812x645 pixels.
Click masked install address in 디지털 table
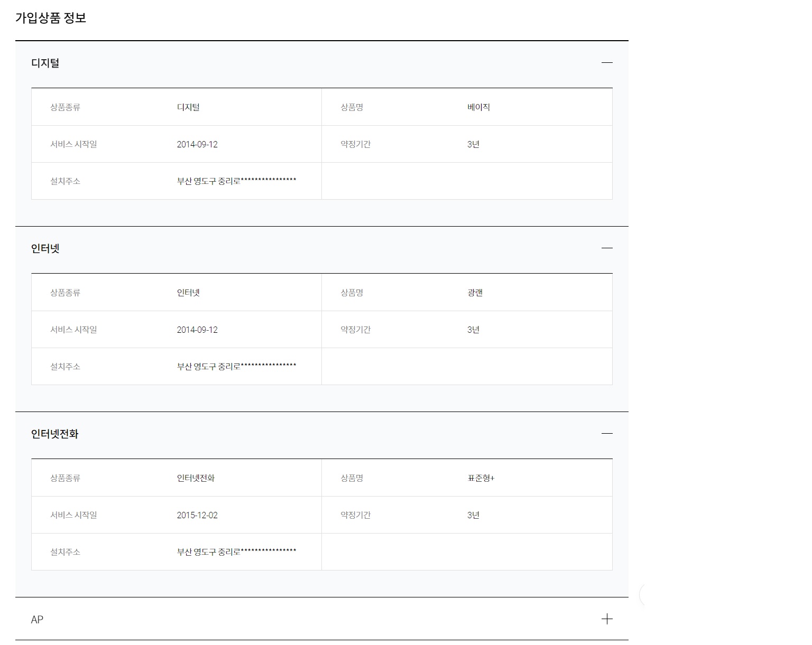[236, 181]
